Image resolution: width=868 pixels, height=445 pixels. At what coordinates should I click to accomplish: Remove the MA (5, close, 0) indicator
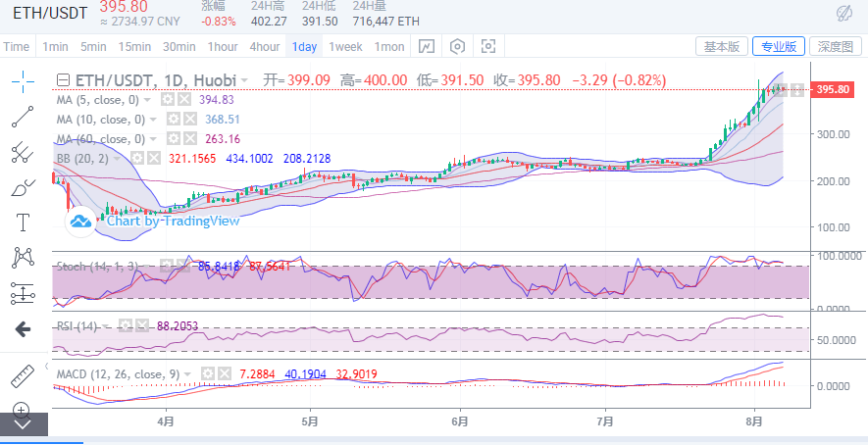(183, 100)
